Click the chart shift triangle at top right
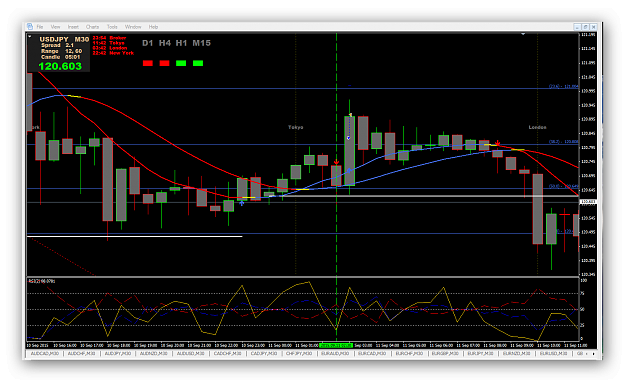Screen dimensions: 625x382 pyautogui.click(x=523, y=34)
